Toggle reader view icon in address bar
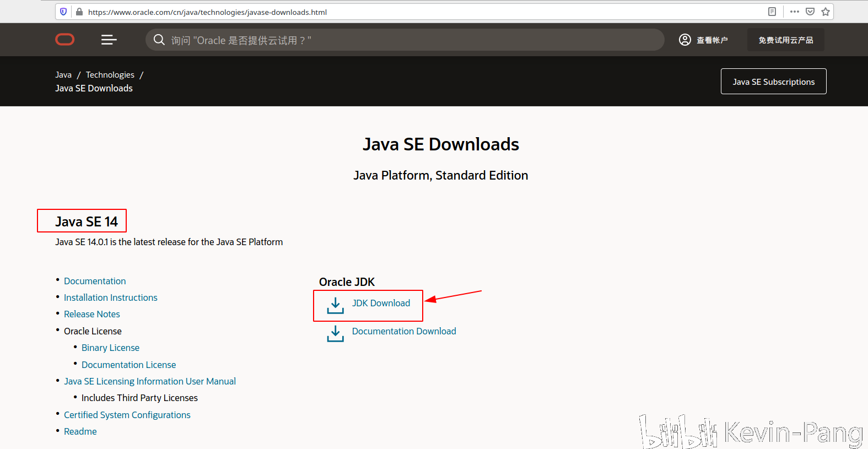This screenshot has height=449, width=868. [772, 12]
